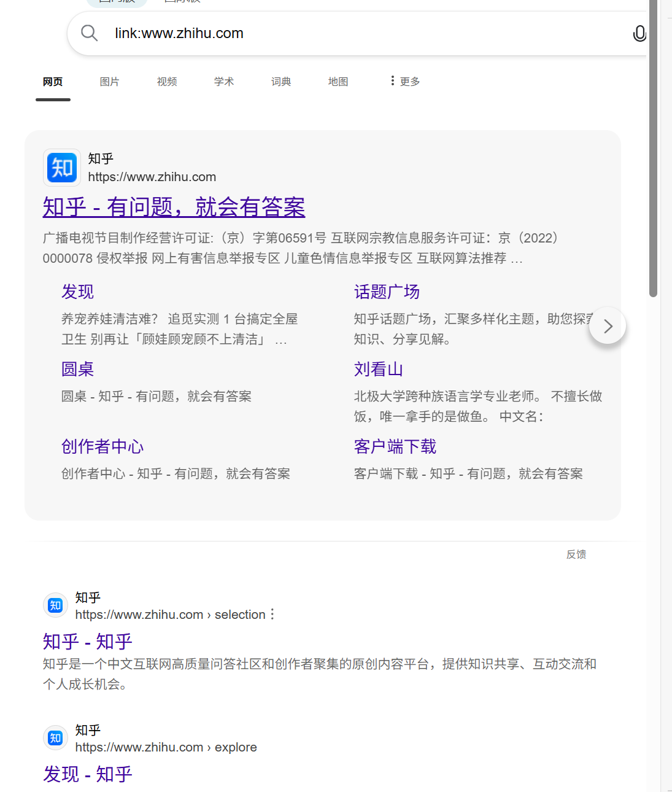Click the page vertical scrollbar thumb
The width and height of the screenshot is (672, 792).
point(654,147)
